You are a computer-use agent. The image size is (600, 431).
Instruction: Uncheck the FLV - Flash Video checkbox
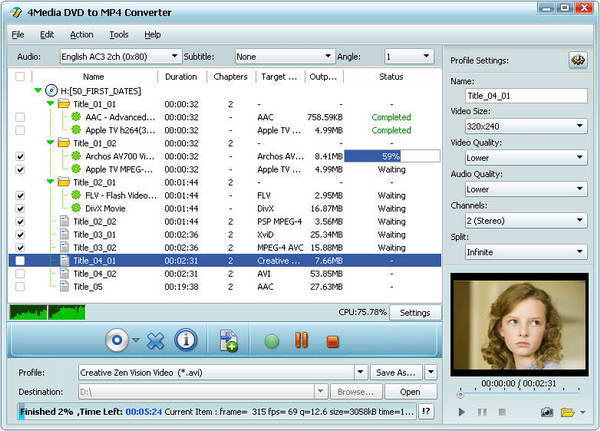click(20, 195)
